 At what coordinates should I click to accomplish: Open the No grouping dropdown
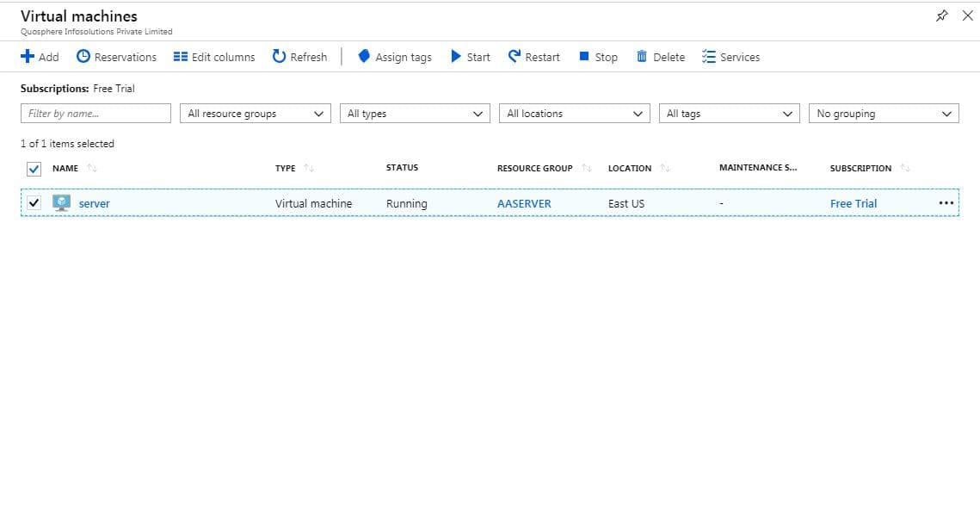(x=884, y=114)
